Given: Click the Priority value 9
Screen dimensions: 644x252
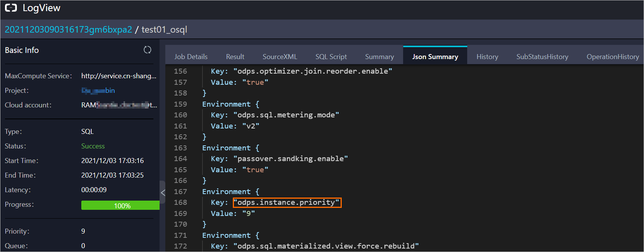Looking at the screenshot, I should tap(83, 231).
